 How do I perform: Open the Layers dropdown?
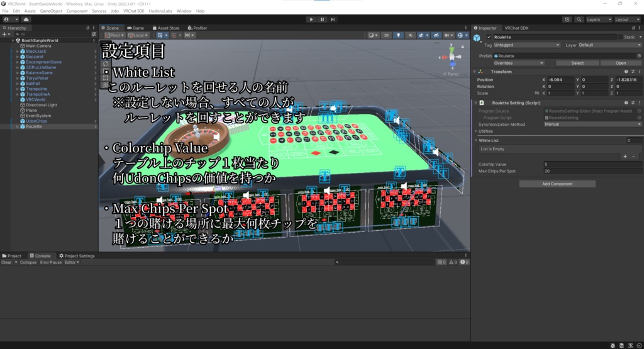coord(599,19)
